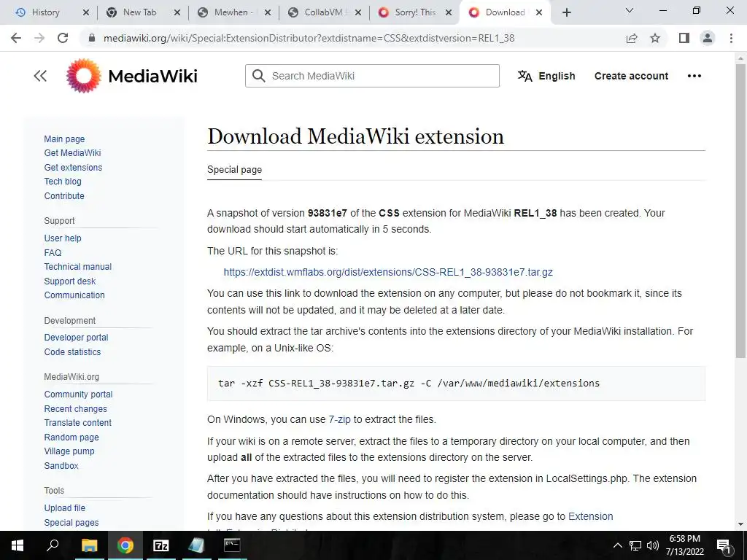
Task: Switch to the Sorry! This tab
Action: click(415, 12)
